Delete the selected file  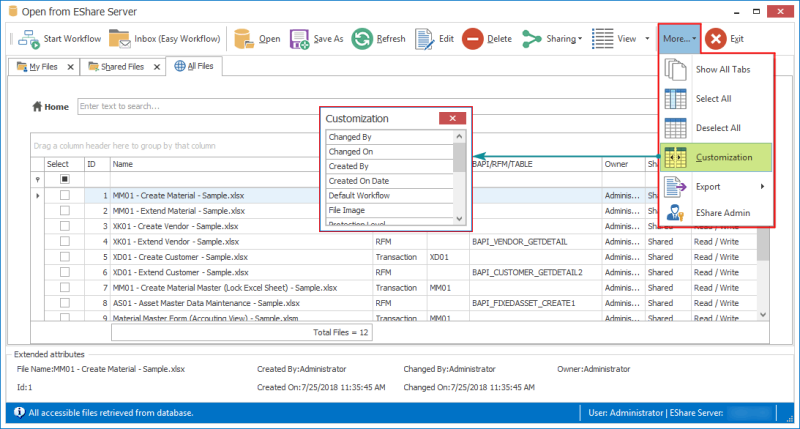(473, 39)
